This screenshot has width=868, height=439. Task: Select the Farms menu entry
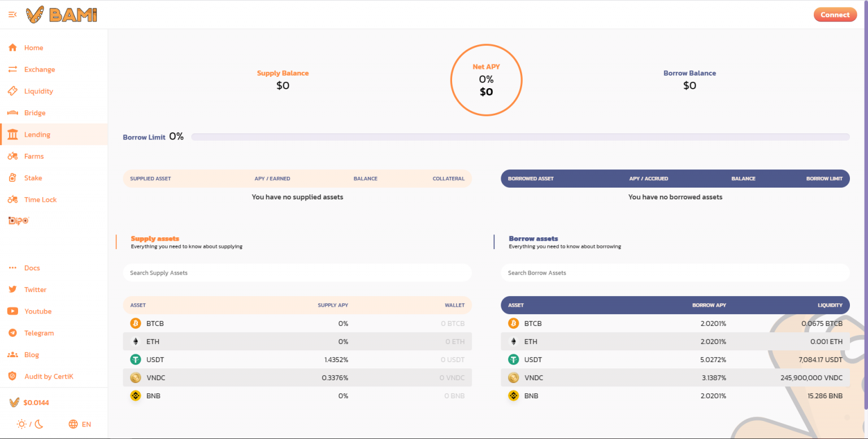[54, 156]
